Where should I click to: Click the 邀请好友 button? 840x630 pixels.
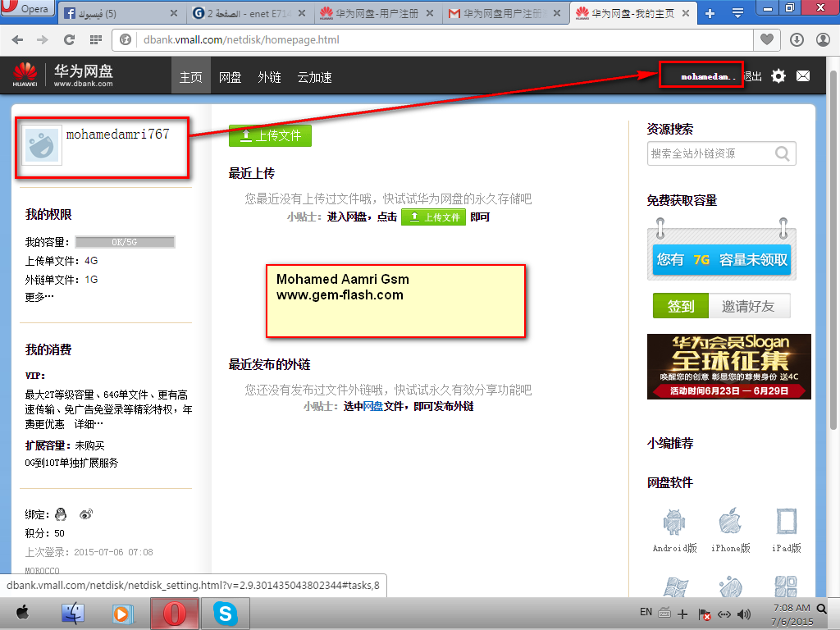tap(749, 306)
